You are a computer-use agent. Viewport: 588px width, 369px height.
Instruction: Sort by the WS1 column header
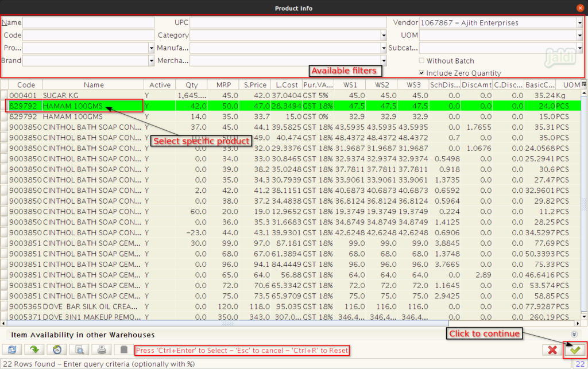point(350,85)
